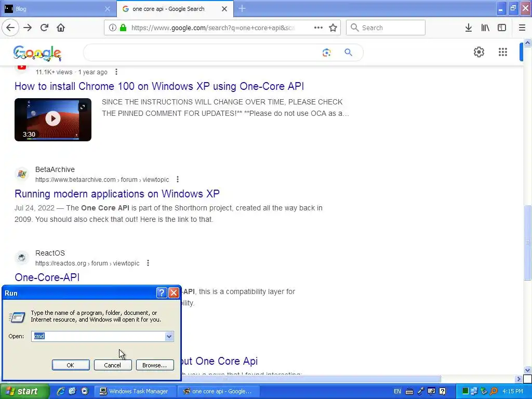Go back with the browser back arrow
Screen dimensions: 532x399
(10, 28)
